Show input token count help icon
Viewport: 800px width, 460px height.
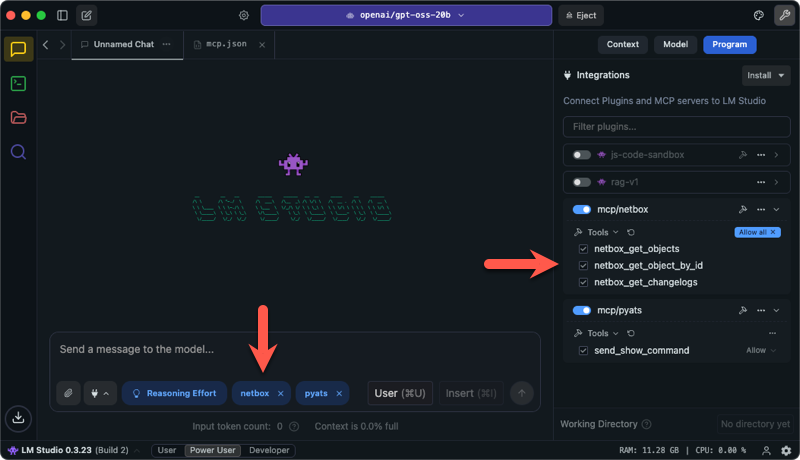(x=294, y=426)
